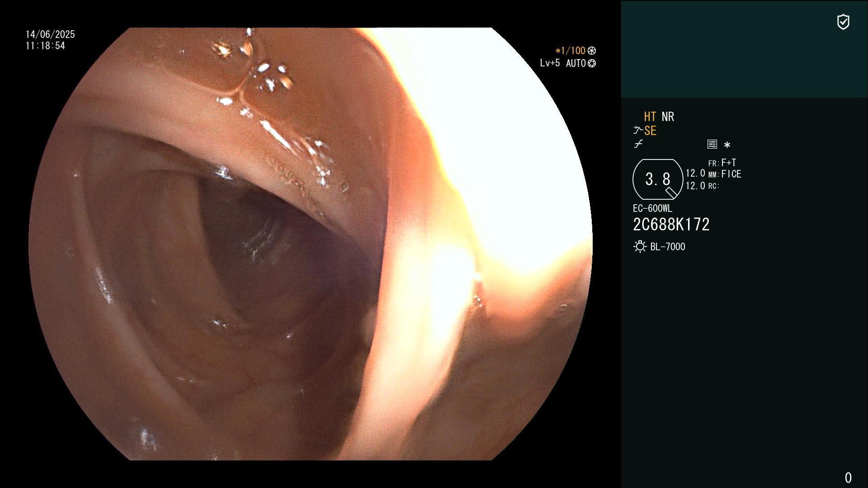Viewport: 868px width, 488px height.
Task: Click the shutter speed icon beside 1/100
Action: (592, 51)
